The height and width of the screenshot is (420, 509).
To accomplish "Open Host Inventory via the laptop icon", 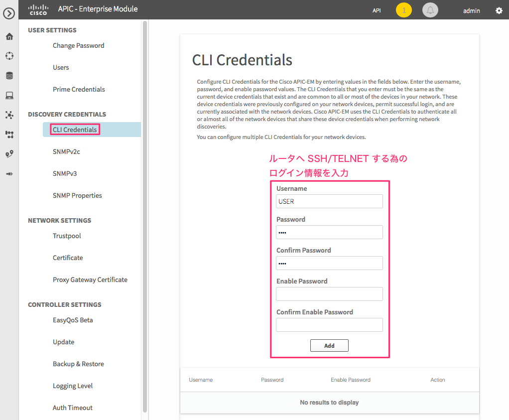I will click(9, 95).
